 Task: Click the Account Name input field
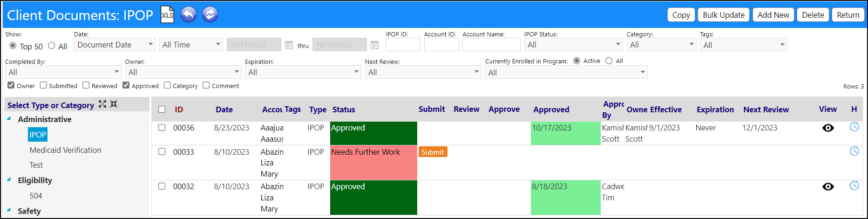491,45
